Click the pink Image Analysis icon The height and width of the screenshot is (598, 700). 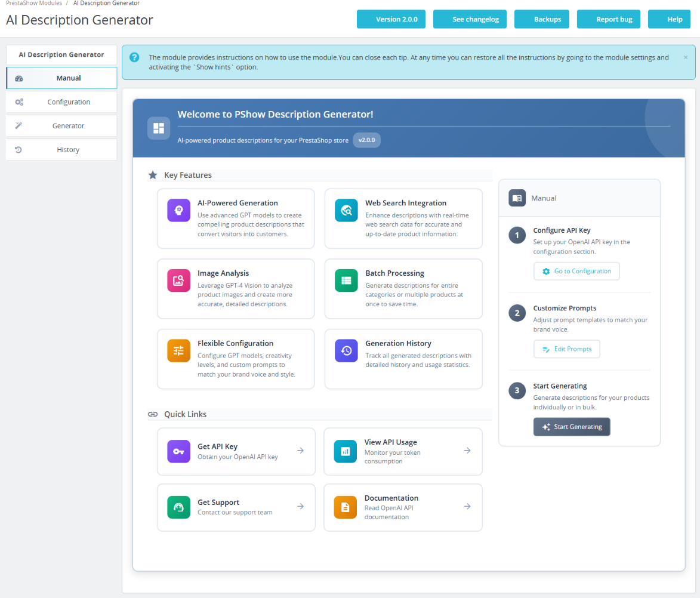pyautogui.click(x=178, y=280)
